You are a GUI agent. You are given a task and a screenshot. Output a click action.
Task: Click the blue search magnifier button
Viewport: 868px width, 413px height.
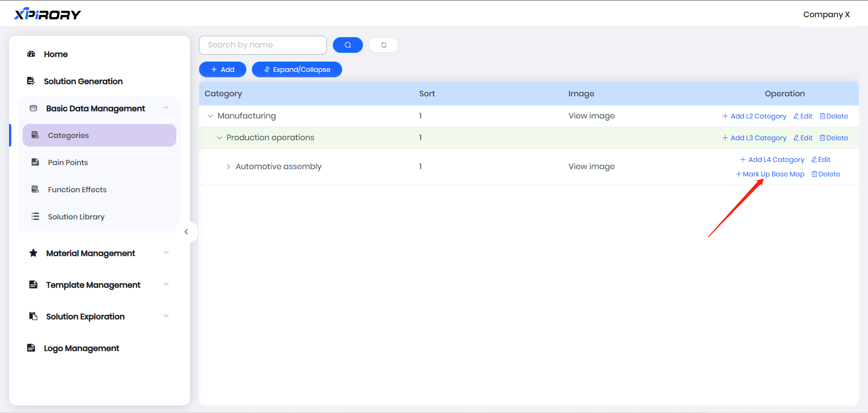pos(348,45)
